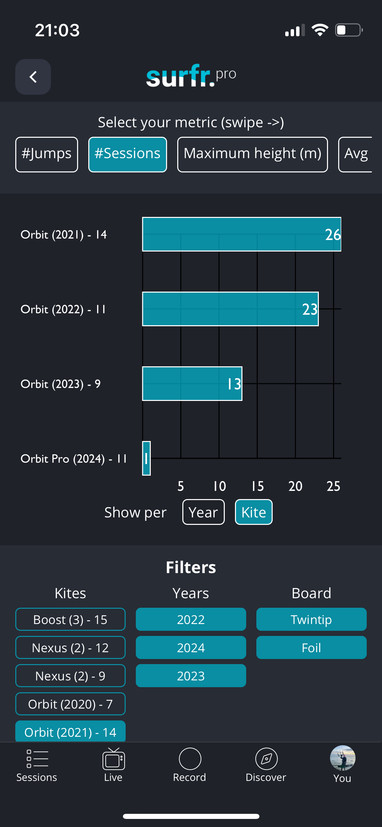Viewport: 382px width, 827px height.
Task: Toggle the Twintip board filter
Action: coord(311,619)
